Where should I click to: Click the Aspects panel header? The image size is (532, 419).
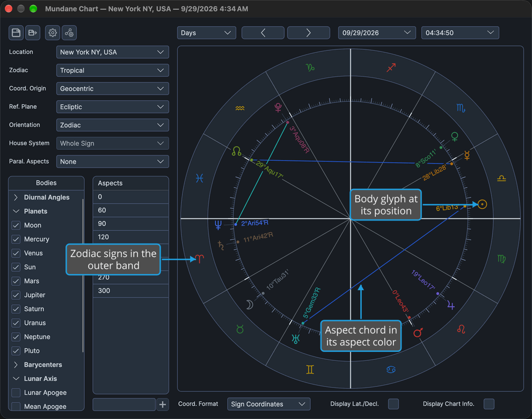pos(130,183)
